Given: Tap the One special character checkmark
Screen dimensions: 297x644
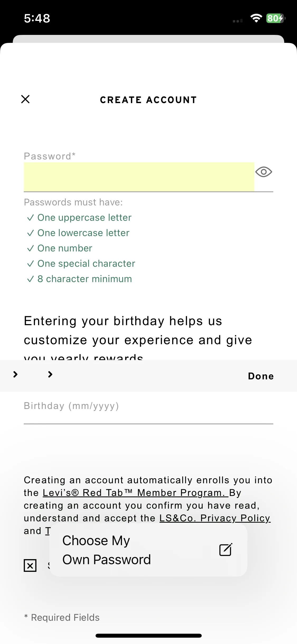Looking at the screenshot, I should tap(31, 264).
